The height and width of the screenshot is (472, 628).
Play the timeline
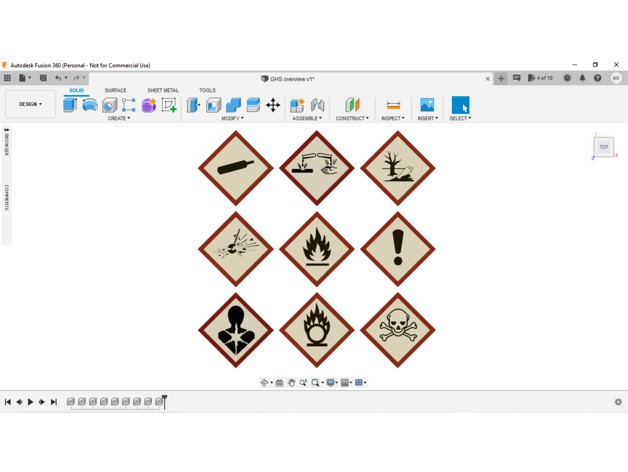30,402
